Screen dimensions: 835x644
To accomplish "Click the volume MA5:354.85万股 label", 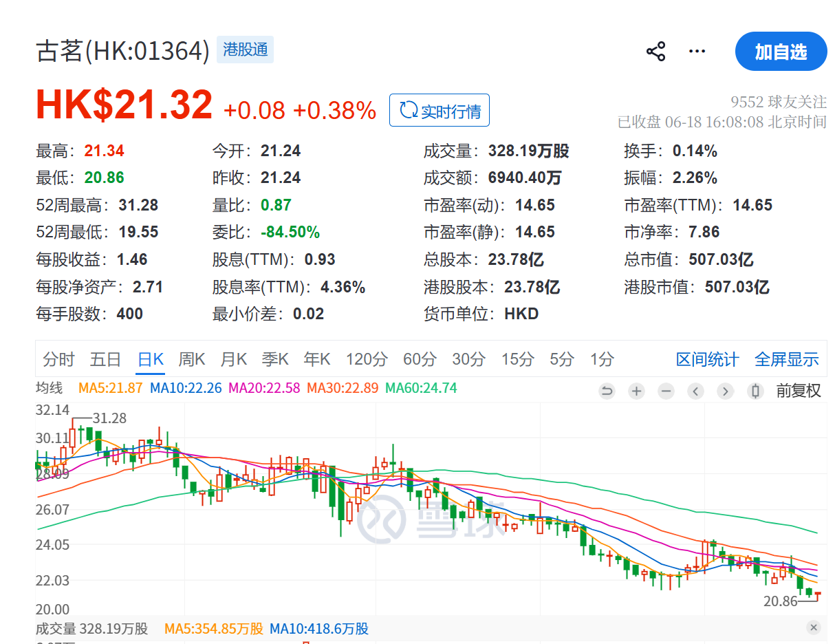I will (x=214, y=629).
